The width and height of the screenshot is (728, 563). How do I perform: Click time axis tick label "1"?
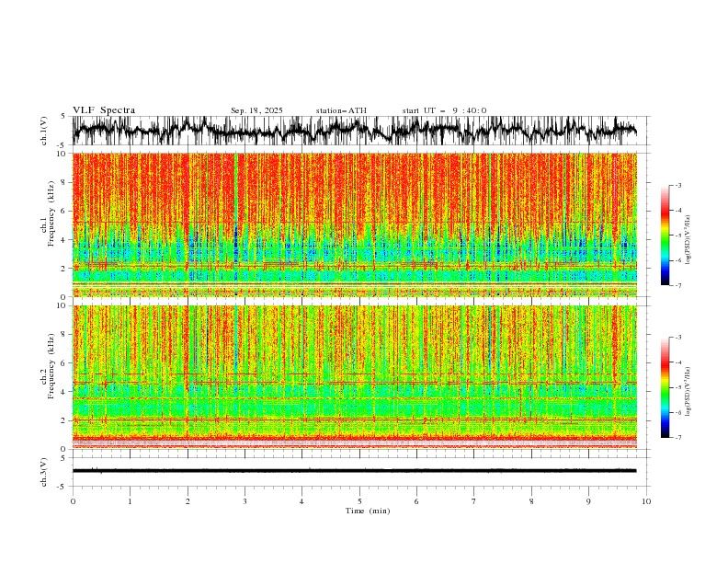coord(130,501)
